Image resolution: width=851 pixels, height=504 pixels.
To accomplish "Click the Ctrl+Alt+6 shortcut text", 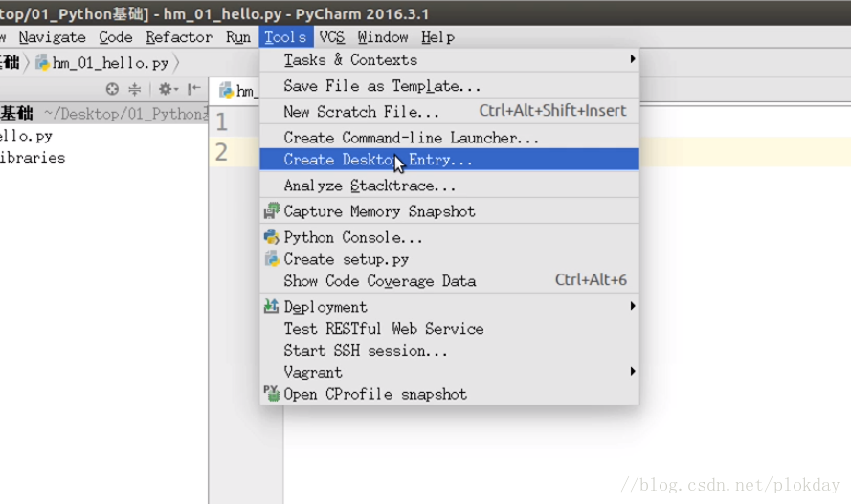I will [x=591, y=279].
